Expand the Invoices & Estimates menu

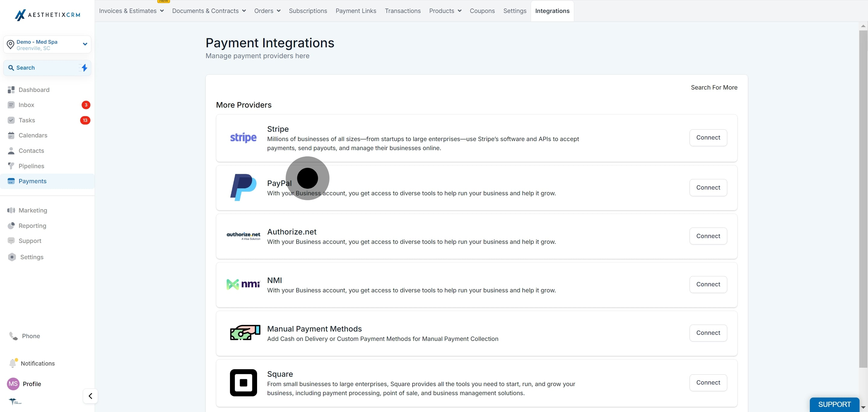(x=131, y=11)
